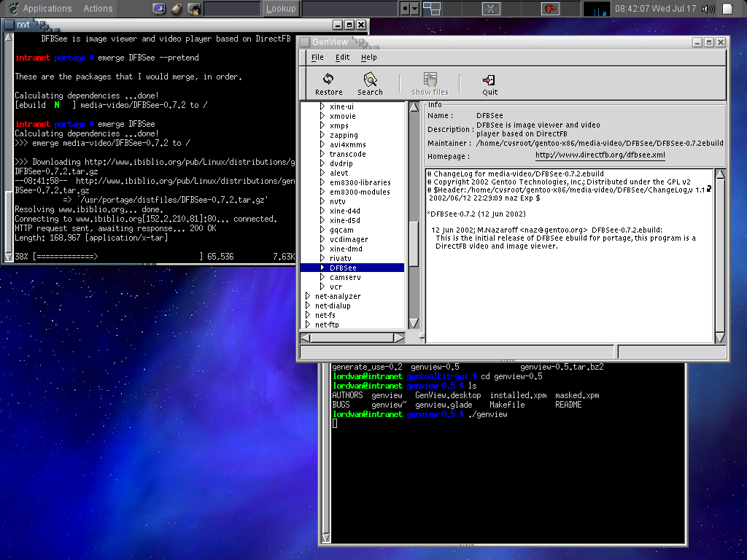Expand the xine-ui package entry

(x=322, y=107)
